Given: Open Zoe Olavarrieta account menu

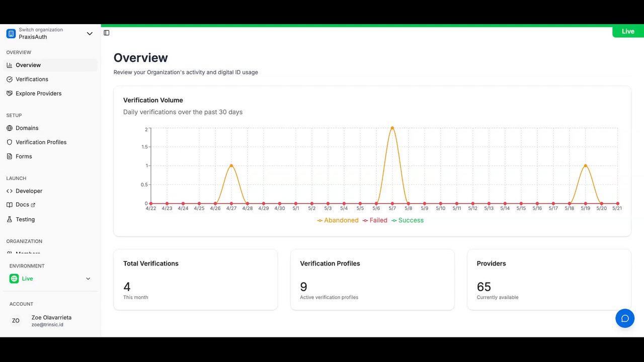Looking at the screenshot, I should coord(50,321).
